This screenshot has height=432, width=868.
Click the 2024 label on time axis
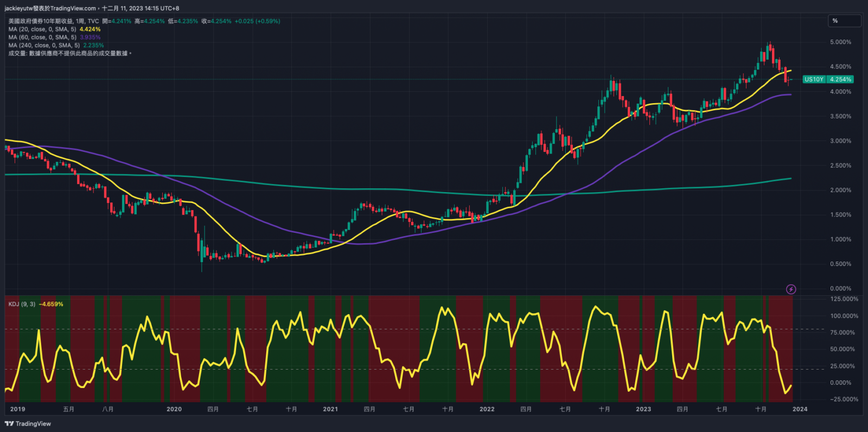point(800,409)
